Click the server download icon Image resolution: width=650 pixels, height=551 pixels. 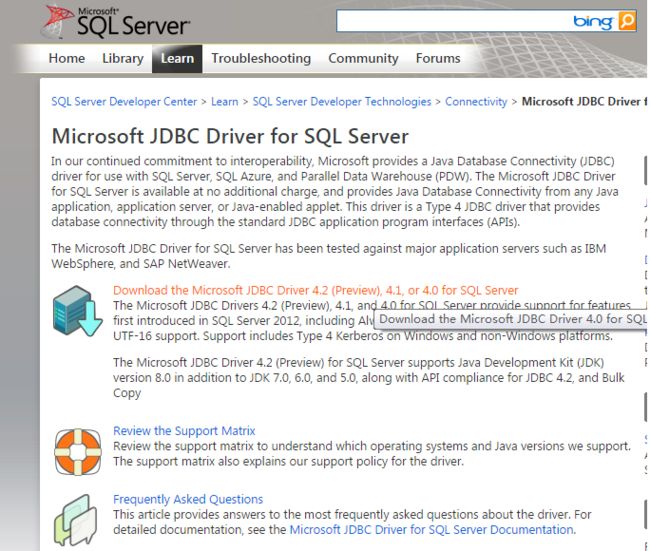78,311
